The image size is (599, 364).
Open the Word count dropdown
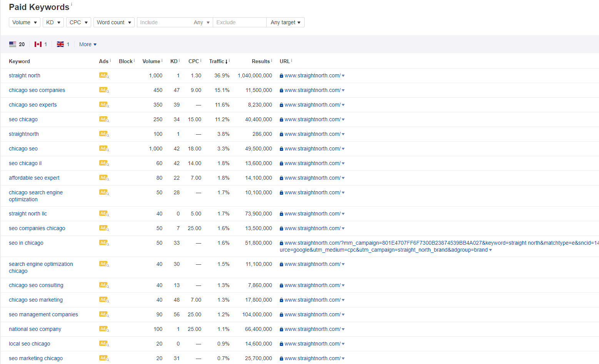click(x=114, y=22)
